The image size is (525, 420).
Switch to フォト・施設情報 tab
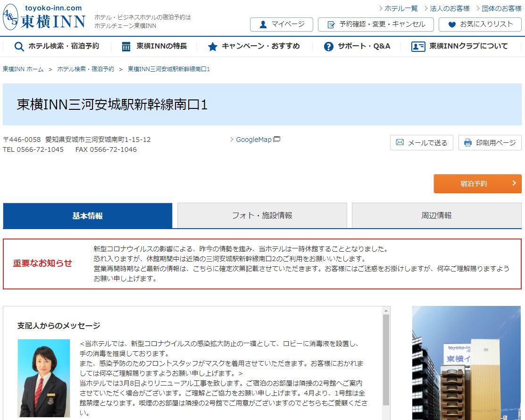pyautogui.click(x=262, y=215)
